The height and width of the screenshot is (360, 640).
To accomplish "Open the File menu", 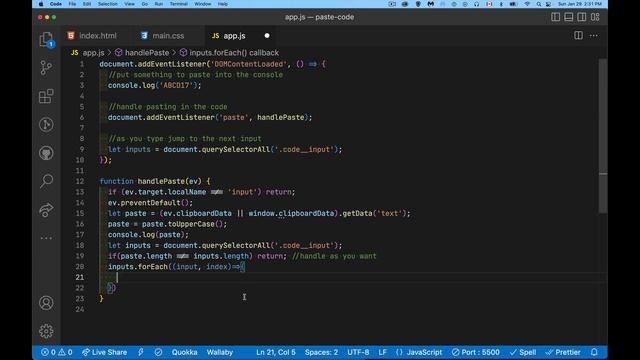I will pyautogui.click(x=72, y=4).
